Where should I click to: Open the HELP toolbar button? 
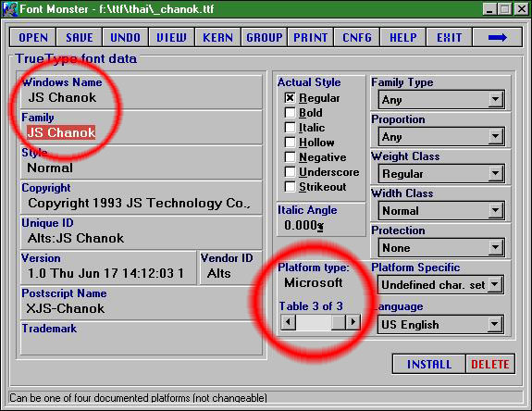tap(403, 37)
